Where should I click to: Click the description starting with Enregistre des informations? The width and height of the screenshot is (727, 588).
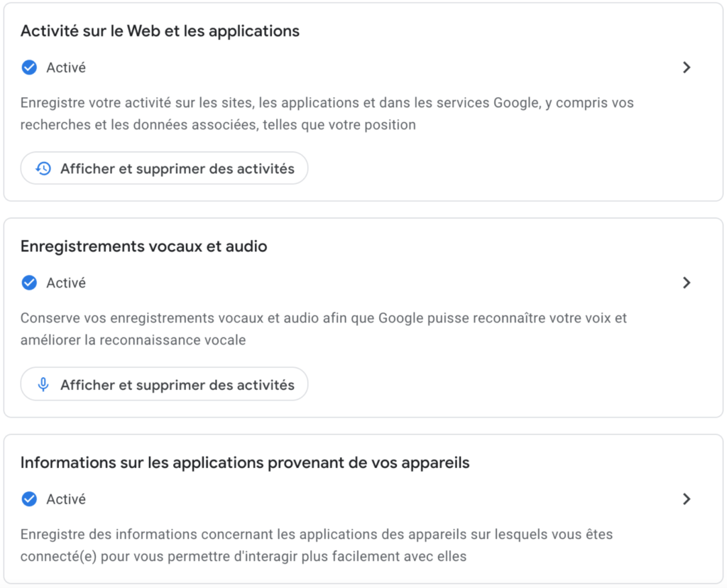[x=316, y=534]
